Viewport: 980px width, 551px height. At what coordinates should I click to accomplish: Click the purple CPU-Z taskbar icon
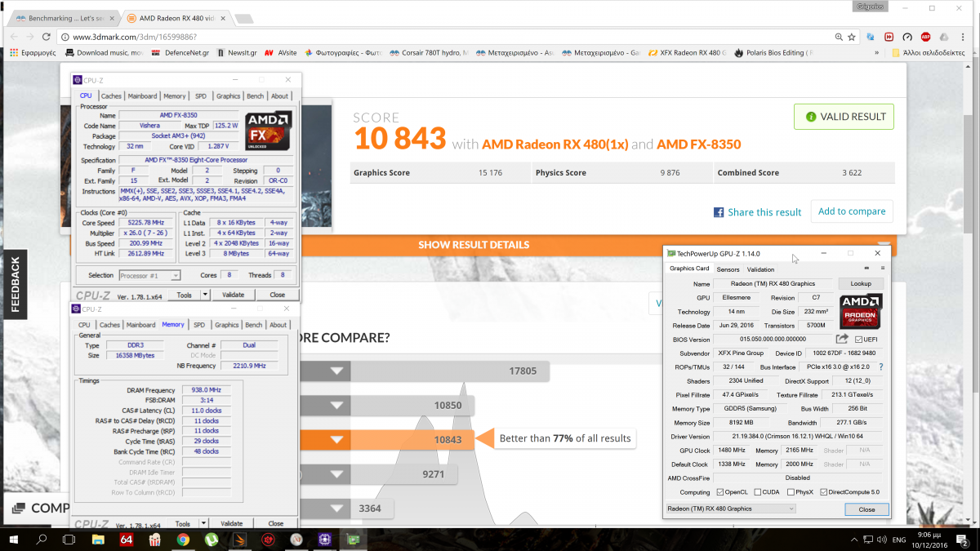pos(324,540)
